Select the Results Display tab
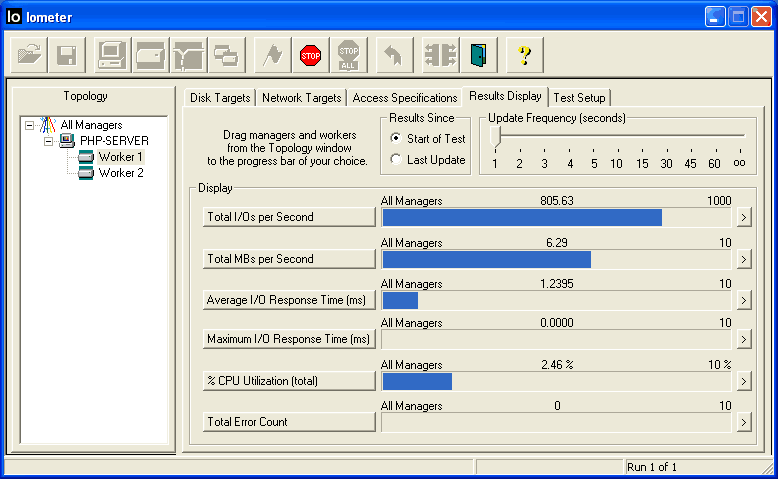Viewport: 778px width, 479px height. coord(505,96)
